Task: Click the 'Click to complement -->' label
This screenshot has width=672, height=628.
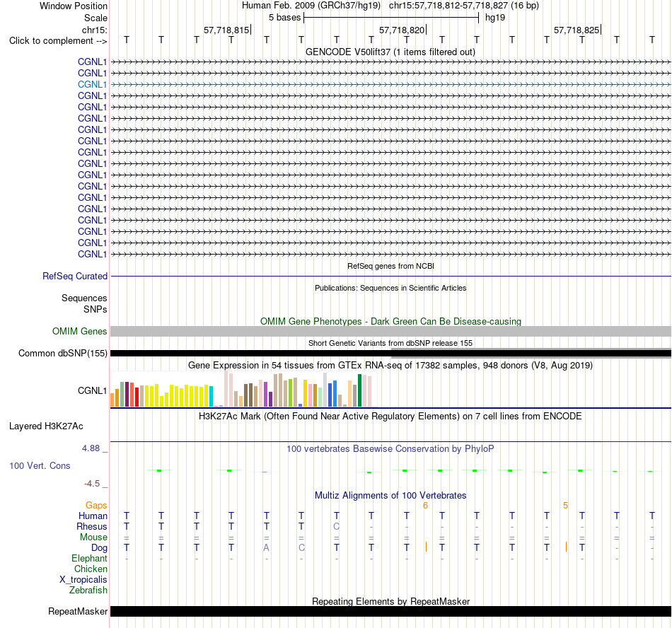Action: point(58,41)
